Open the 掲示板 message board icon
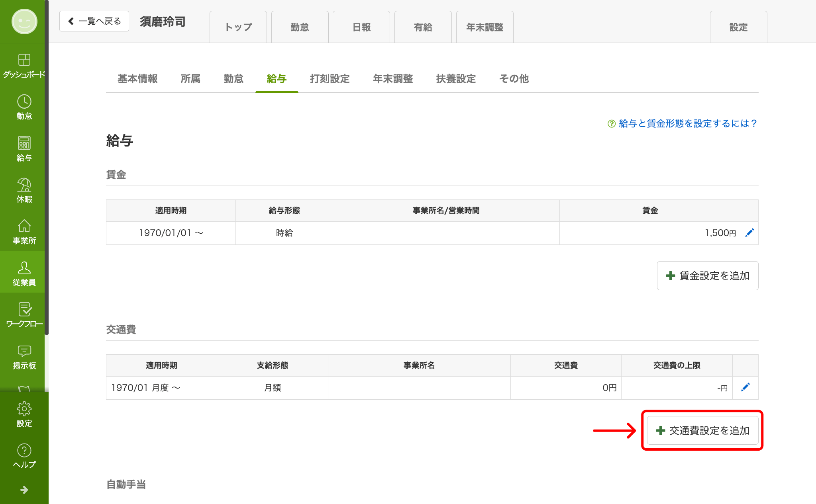The height and width of the screenshot is (504, 816). [x=24, y=356]
